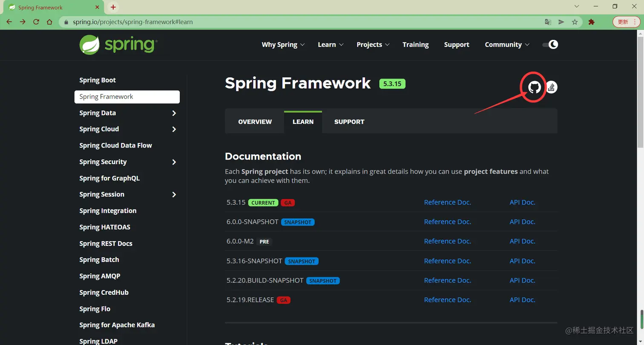Open the Stack Overflow icon link
The height and width of the screenshot is (345, 644).
552,87
